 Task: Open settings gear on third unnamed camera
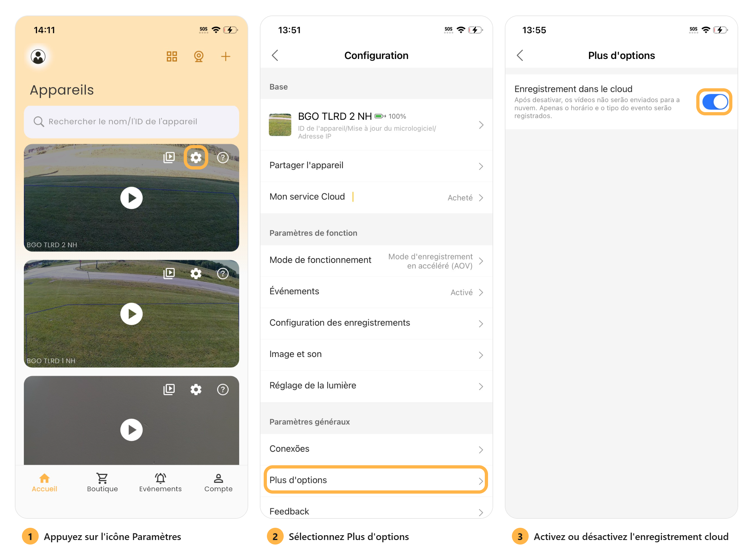tap(196, 390)
